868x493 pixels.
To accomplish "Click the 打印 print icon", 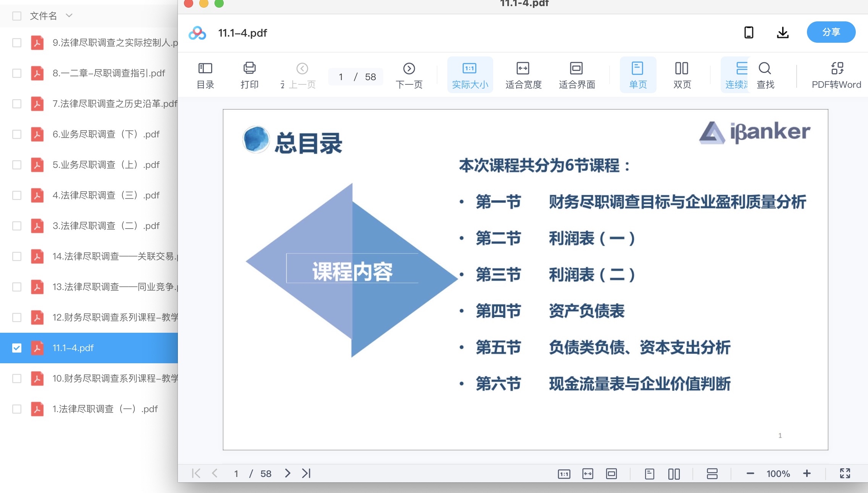I will point(249,75).
